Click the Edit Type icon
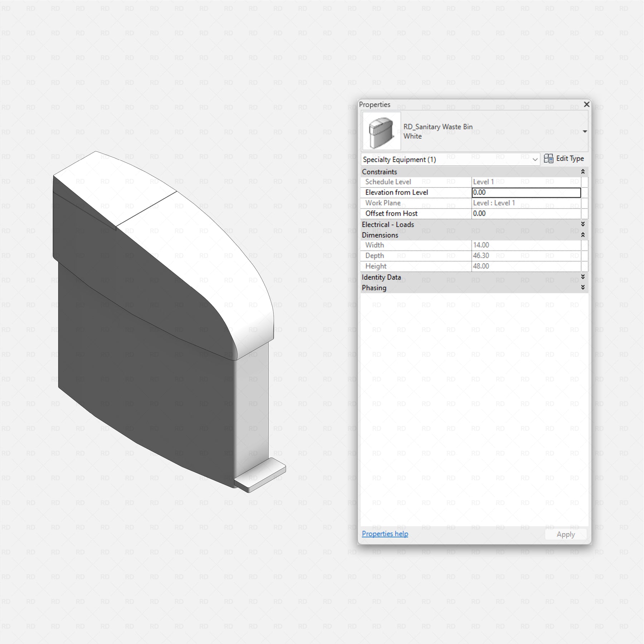This screenshot has width=644, height=644. 548,158
